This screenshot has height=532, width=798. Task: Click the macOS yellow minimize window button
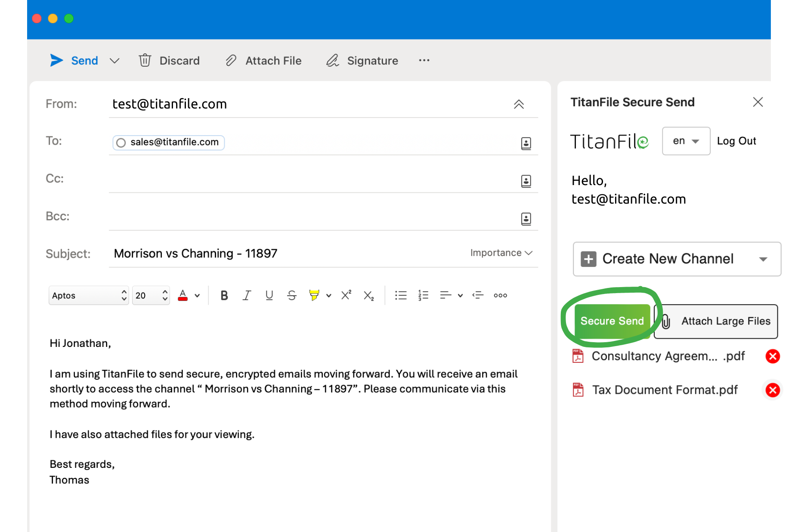pos(53,19)
